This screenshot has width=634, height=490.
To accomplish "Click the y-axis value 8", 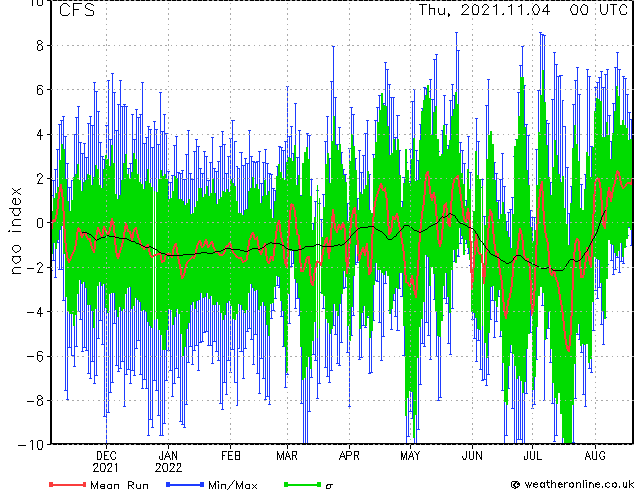I will tap(40, 46).
